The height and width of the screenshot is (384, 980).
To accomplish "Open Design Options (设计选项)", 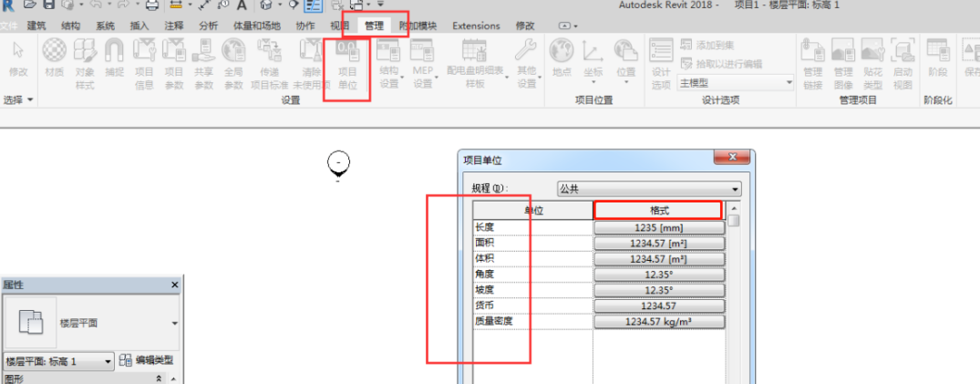I will pos(661,64).
